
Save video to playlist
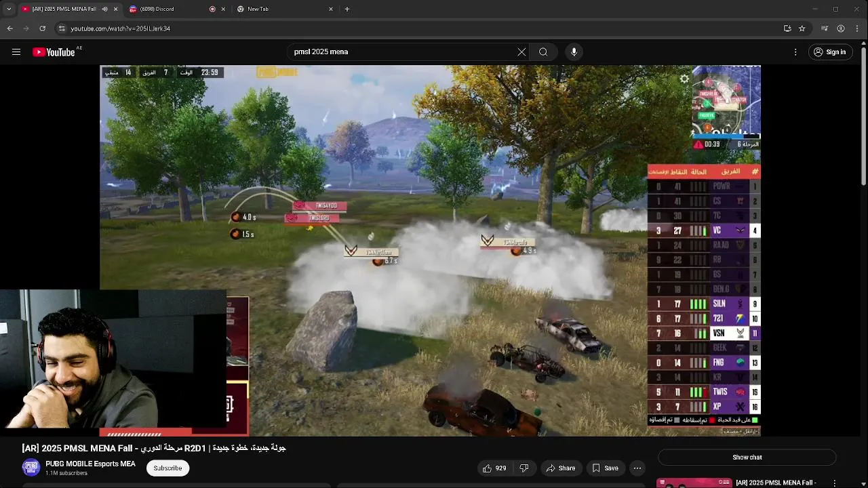605,468
